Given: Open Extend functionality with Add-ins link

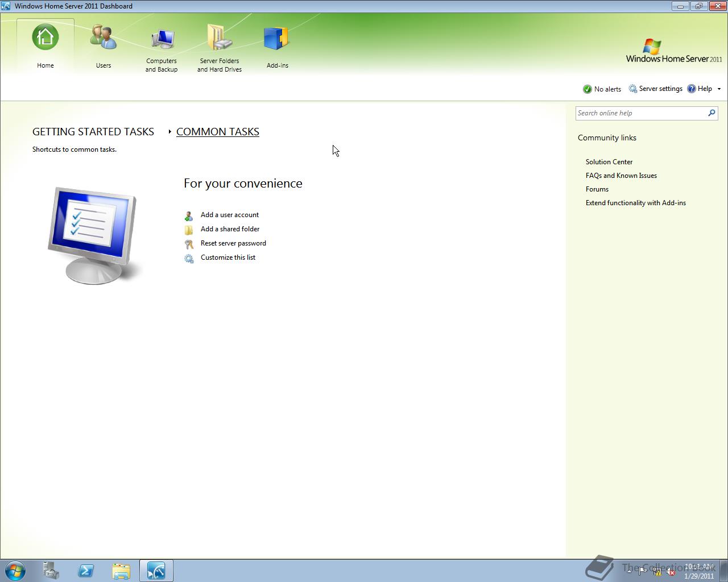Looking at the screenshot, I should (x=636, y=203).
